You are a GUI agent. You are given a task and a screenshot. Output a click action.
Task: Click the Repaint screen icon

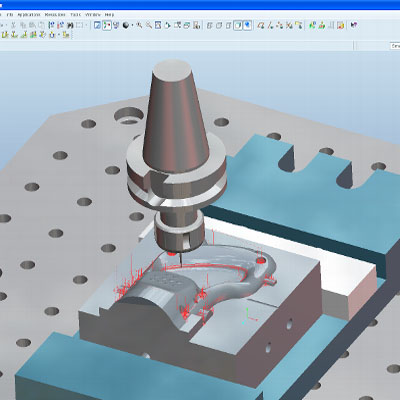click(97, 25)
